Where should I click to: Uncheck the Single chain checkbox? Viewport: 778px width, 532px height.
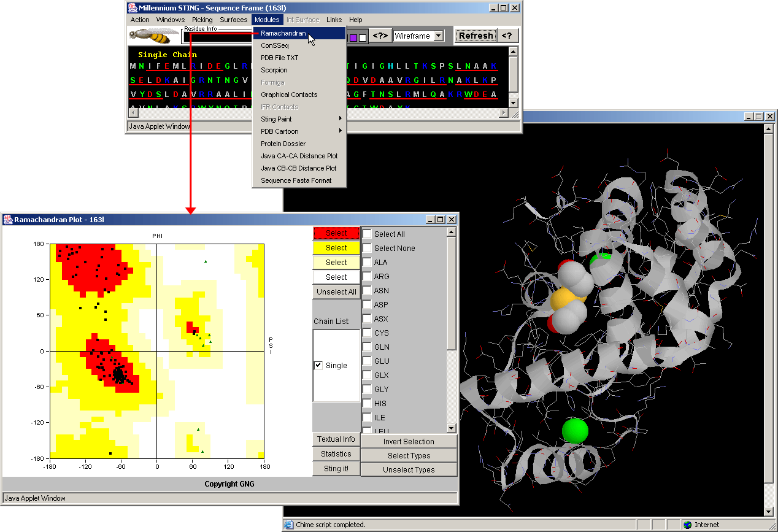click(318, 365)
